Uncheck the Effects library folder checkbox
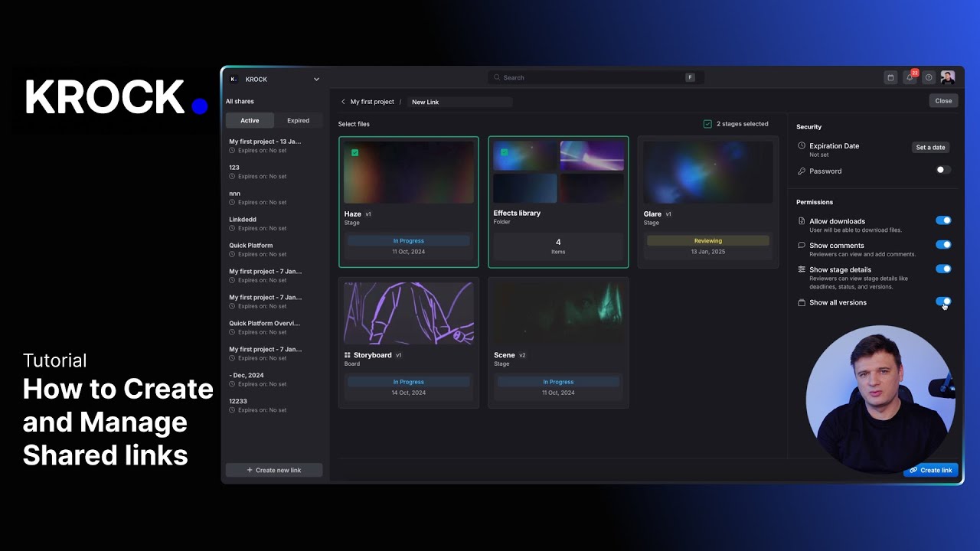Viewport: 980px width, 551px height. 504,152
